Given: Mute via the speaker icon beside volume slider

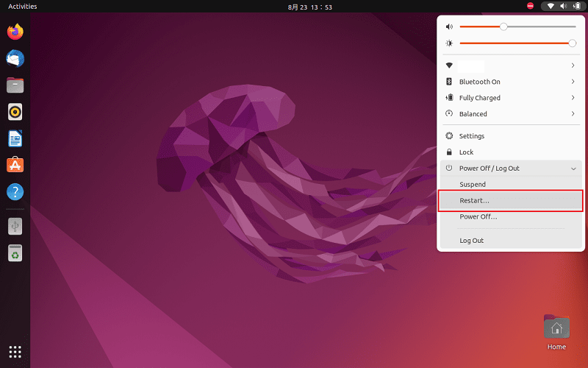Looking at the screenshot, I should [449, 26].
